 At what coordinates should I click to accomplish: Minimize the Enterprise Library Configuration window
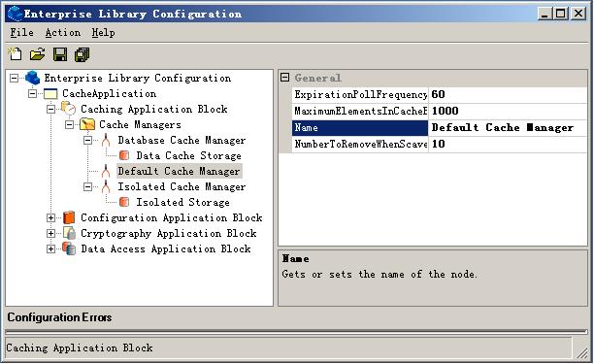[x=544, y=14]
